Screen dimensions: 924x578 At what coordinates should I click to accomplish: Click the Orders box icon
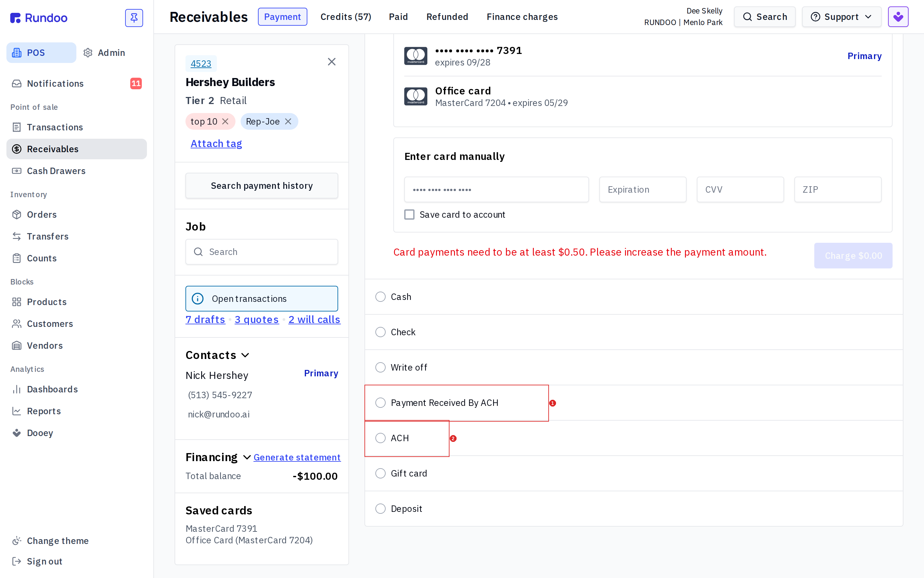click(16, 215)
